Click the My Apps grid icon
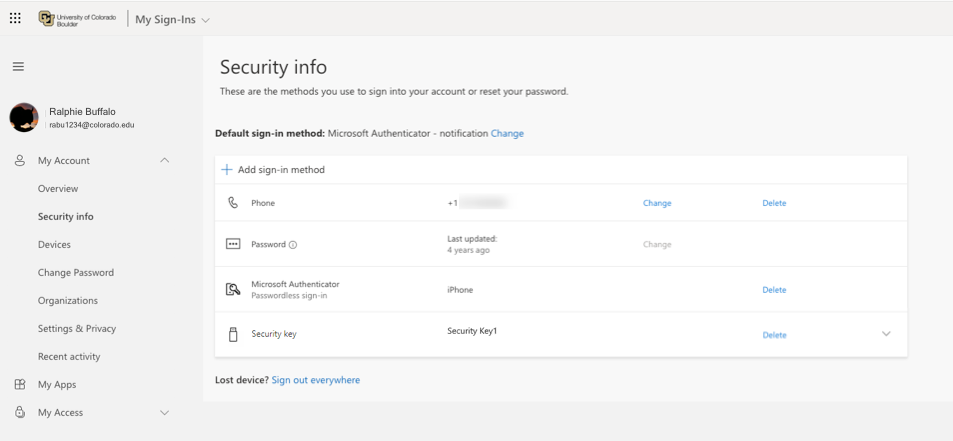 pyautogui.click(x=19, y=385)
